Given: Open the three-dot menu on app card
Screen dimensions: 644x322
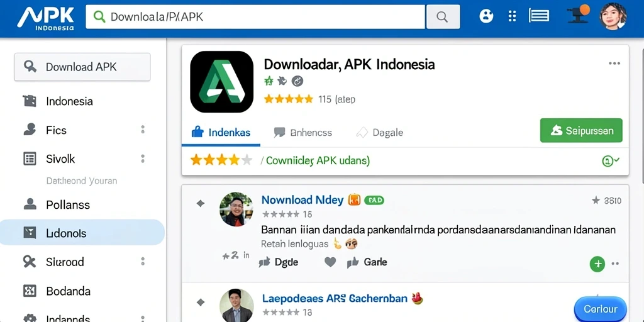Looking at the screenshot, I should (x=614, y=64).
